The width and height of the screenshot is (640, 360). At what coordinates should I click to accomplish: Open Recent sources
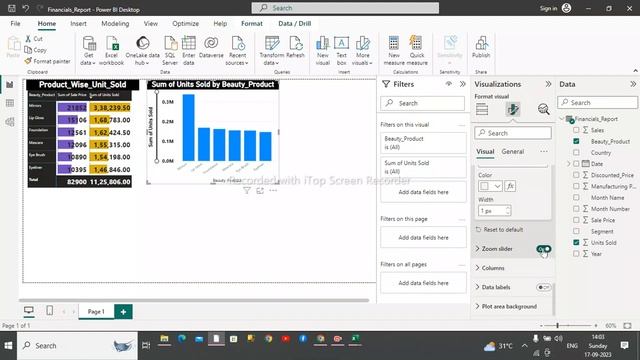tap(237, 51)
